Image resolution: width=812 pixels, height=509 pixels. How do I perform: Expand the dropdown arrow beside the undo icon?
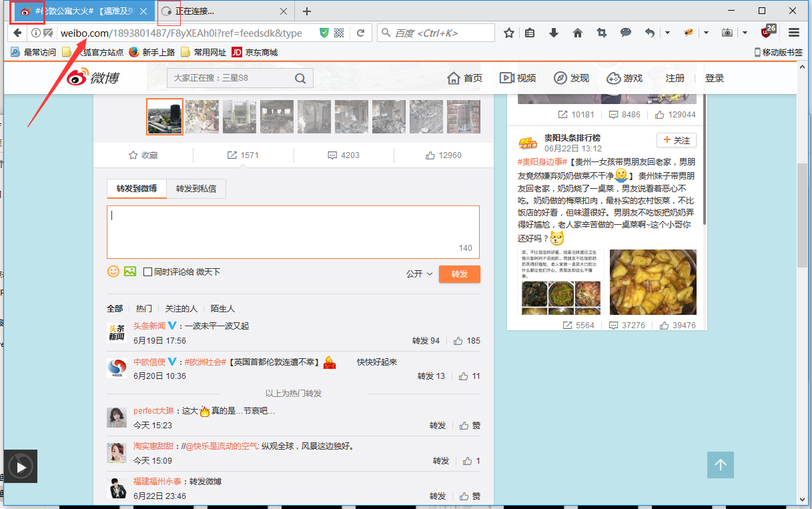point(667,33)
